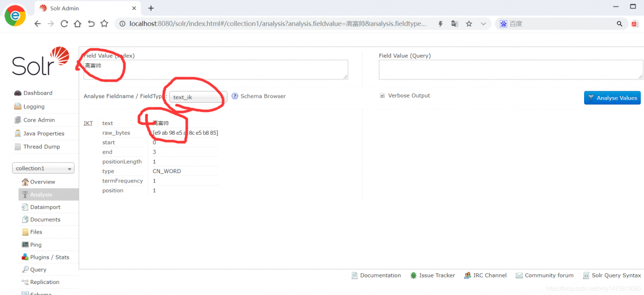Select the positionLength row label
Screen dimensions: 644x295
(x=122, y=162)
